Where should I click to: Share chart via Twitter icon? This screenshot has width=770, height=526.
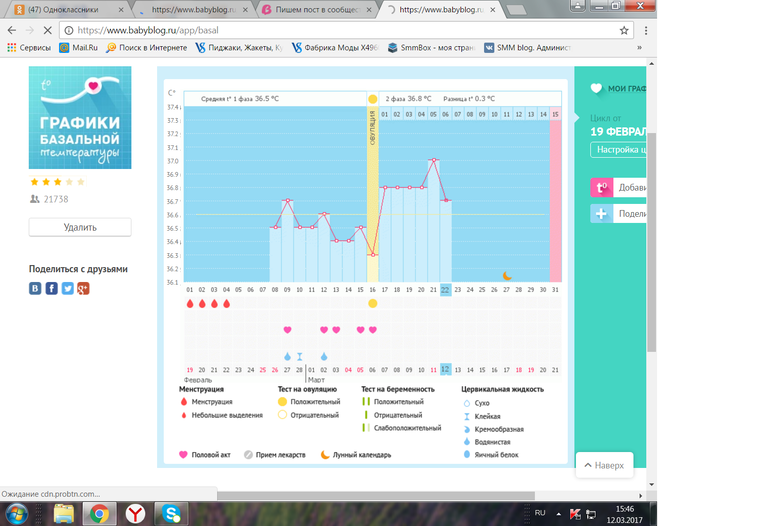coord(68,289)
